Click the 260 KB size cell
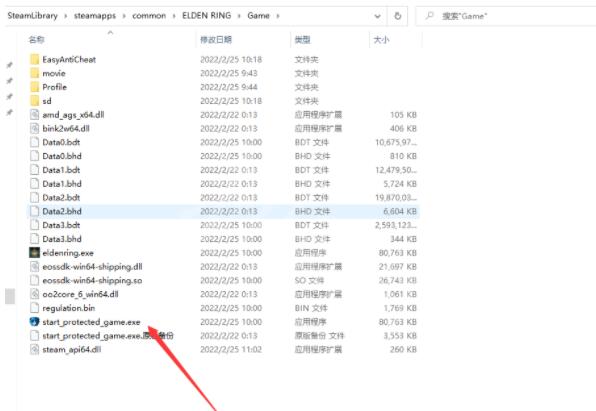The width and height of the screenshot is (596, 411). click(x=403, y=349)
